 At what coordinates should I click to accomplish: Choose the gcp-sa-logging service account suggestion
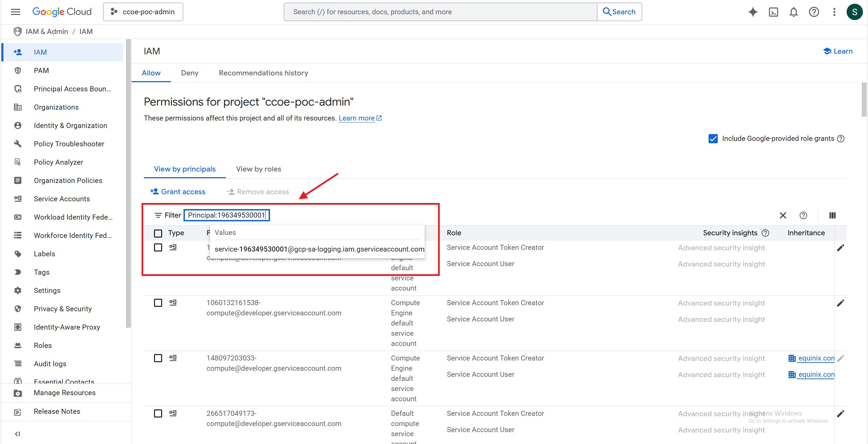tap(319, 249)
